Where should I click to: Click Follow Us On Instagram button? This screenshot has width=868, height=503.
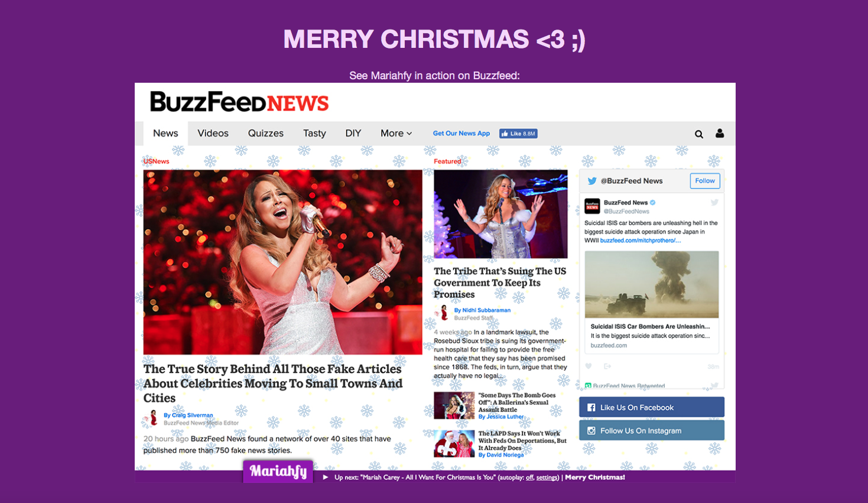pos(652,430)
